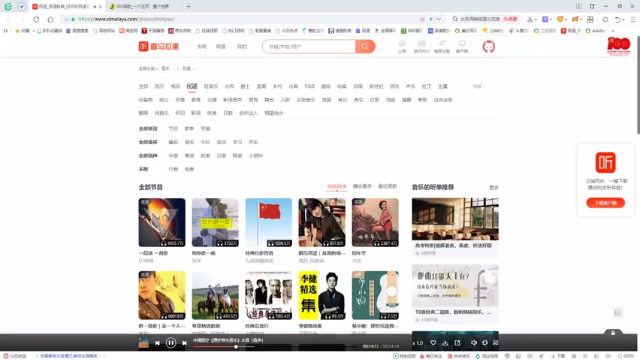This screenshot has width=640, height=360.
Task: Skip to next track in player bar
Action: pos(184,343)
